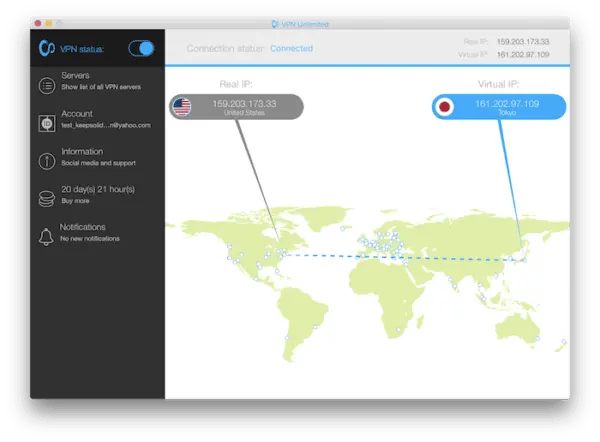Open Notifications menu entry
600x442 pixels.
click(x=98, y=233)
